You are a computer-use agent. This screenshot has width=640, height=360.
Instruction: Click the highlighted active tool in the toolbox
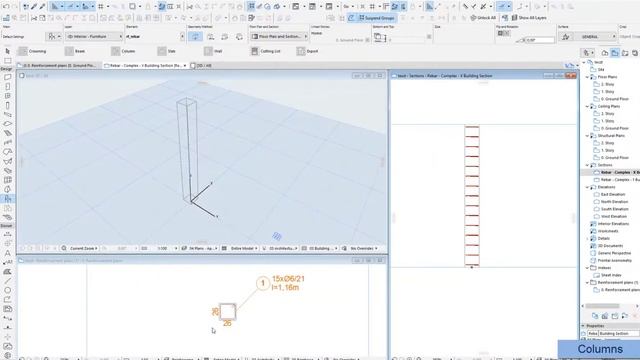tap(7, 199)
